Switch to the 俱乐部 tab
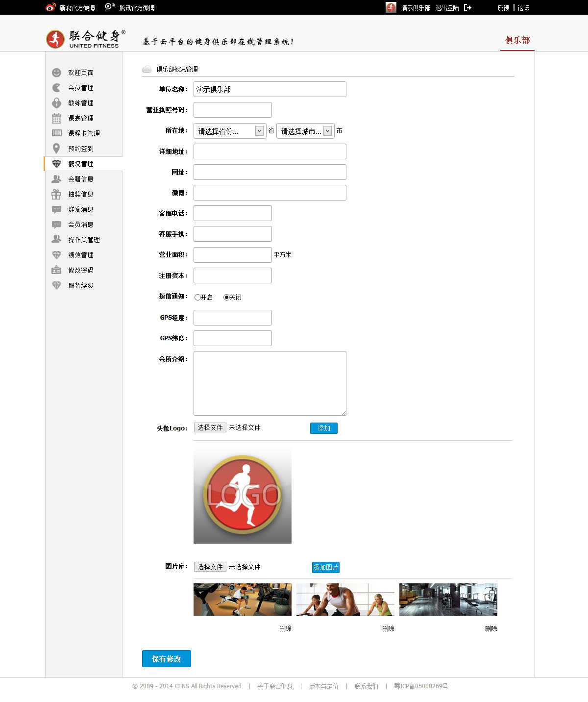The height and width of the screenshot is (702, 588). pyautogui.click(x=517, y=40)
